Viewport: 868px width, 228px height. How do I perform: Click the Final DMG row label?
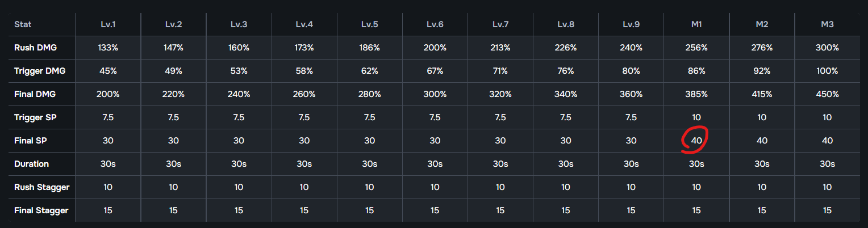35,94
